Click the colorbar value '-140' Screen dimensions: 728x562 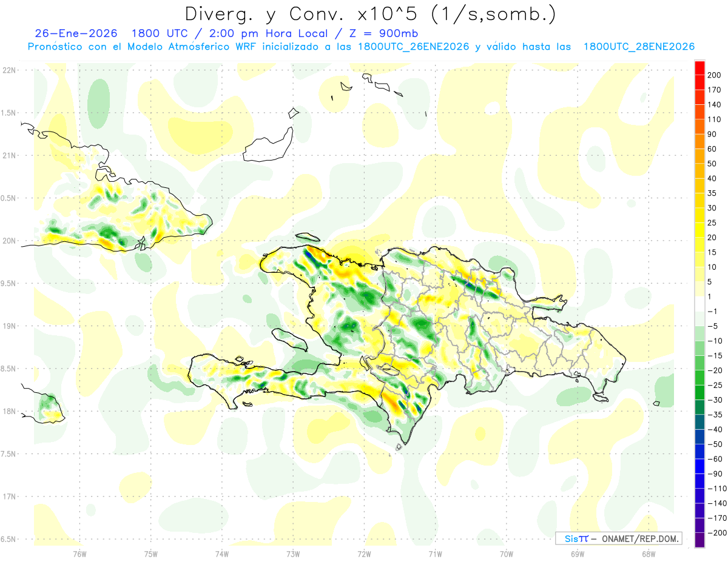716,503
